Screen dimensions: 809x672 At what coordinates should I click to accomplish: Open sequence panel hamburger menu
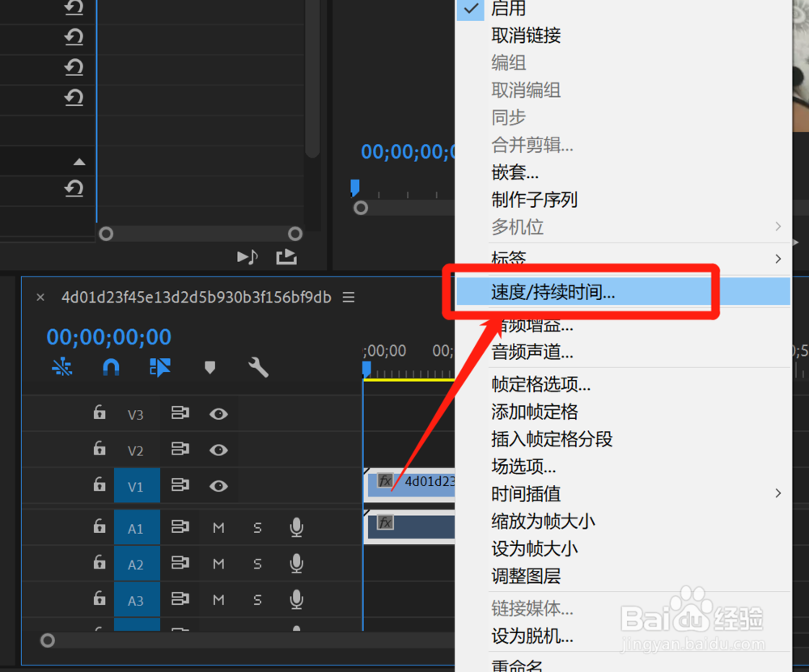pyautogui.click(x=349, y=297)
